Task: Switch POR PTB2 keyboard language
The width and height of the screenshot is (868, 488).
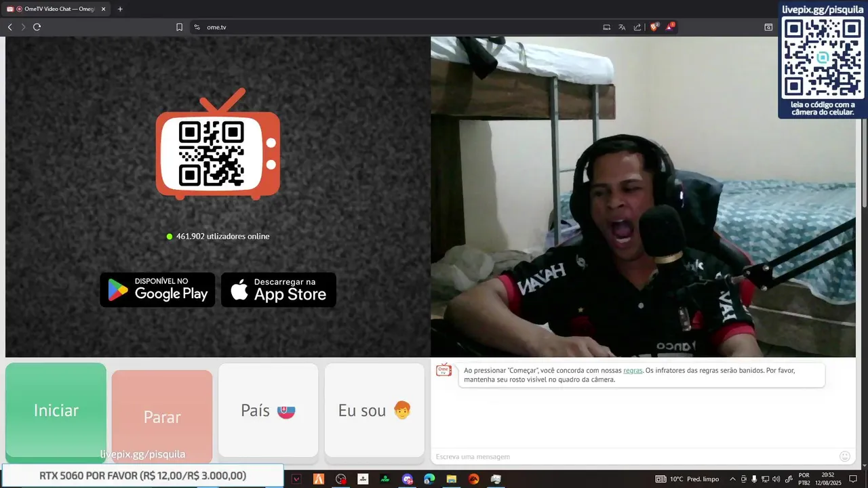Action: [804, 479]
